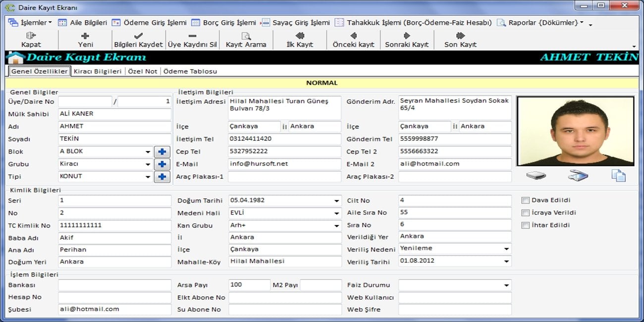Click the Yeni plus icon
The height and width of the screenshot is (322, 644).
[x=85, y=36]
